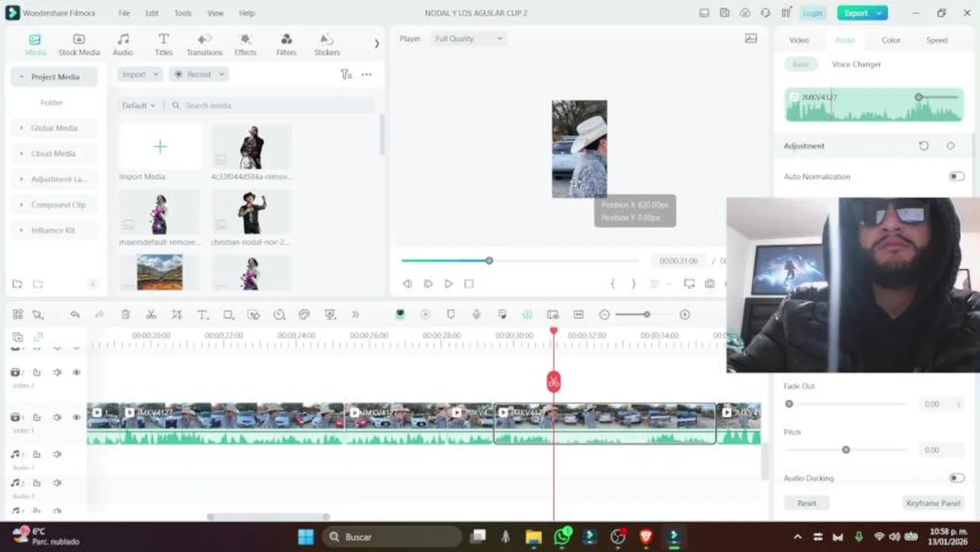Expand the Global Media item
Screen dimensions: 980x552
pos(21,128)
